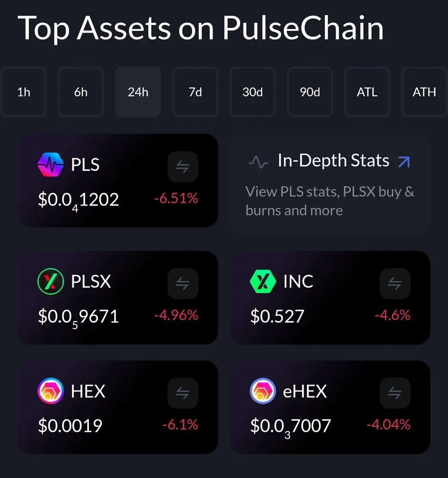Image resolution: width=448 pixels, height=478 pixels.
Task: Click the PLS heartbeat logo icon
Action: 51,165
